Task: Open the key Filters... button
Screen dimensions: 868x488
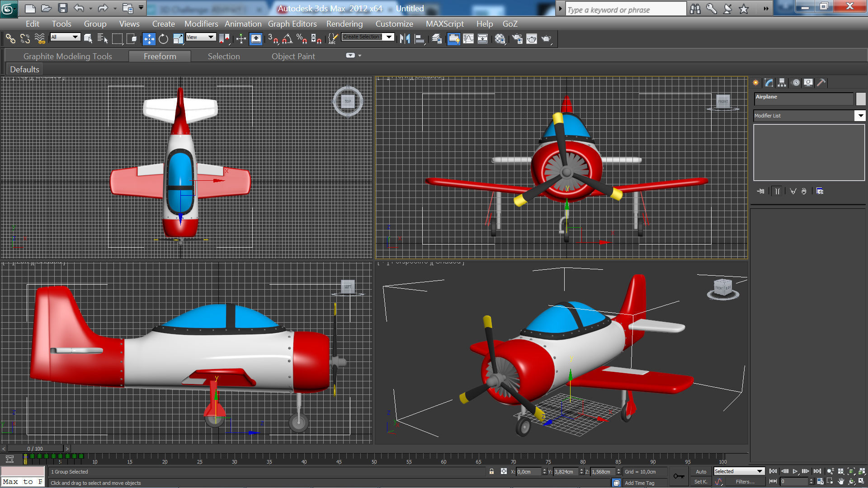Action: pos(745,482)
